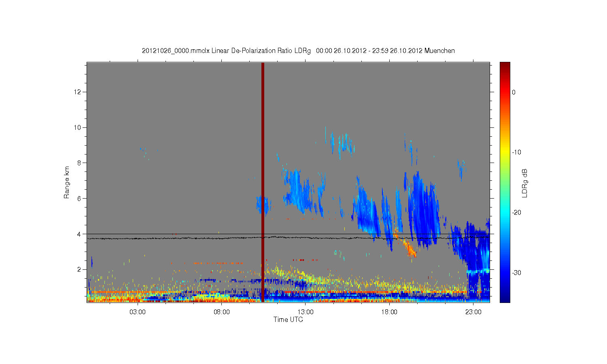The width and height of the screenshot is (607, 364).
Task: Click the range tick label 10
Action: click(78, 127)
